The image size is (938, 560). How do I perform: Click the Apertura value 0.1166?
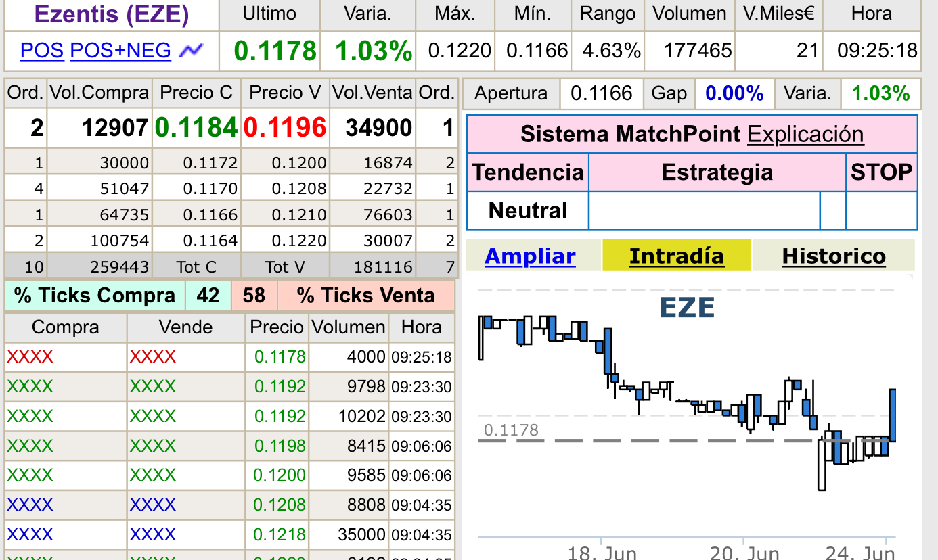pos(602,93)
